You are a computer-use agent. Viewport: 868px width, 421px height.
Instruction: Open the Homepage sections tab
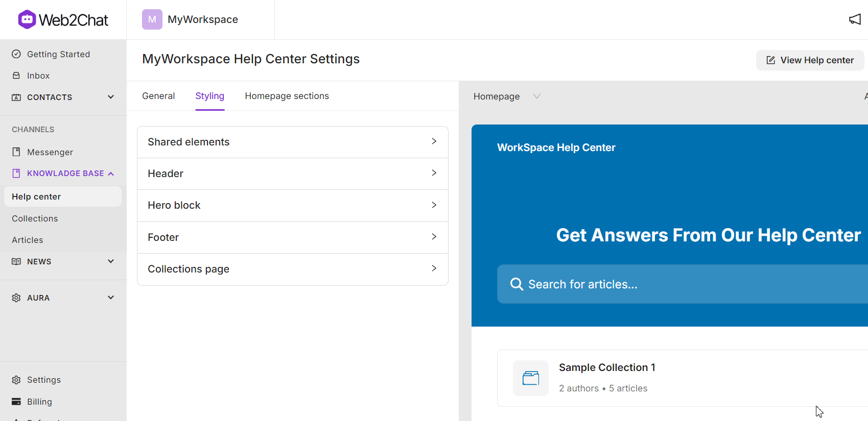pyautogui.click(x=287, y=96)
